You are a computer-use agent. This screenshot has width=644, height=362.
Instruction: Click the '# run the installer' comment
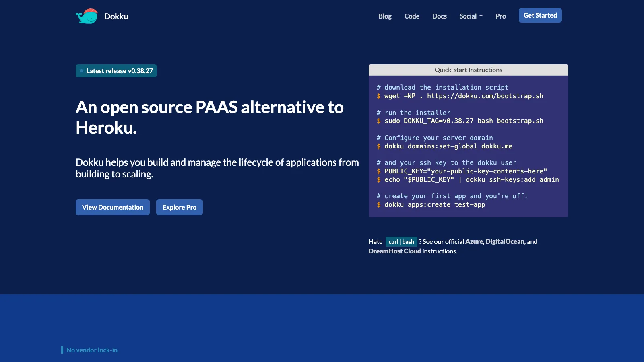pos(413,113)
